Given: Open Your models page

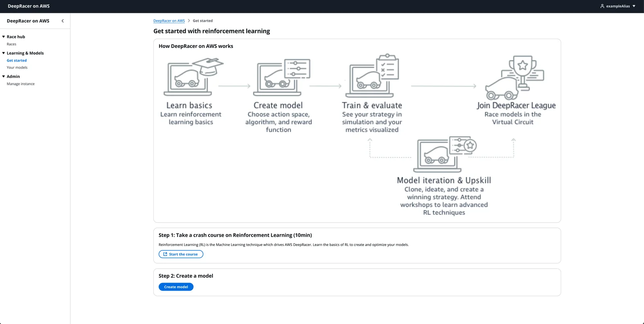Looking at the screenshot, I should [17, 68].
